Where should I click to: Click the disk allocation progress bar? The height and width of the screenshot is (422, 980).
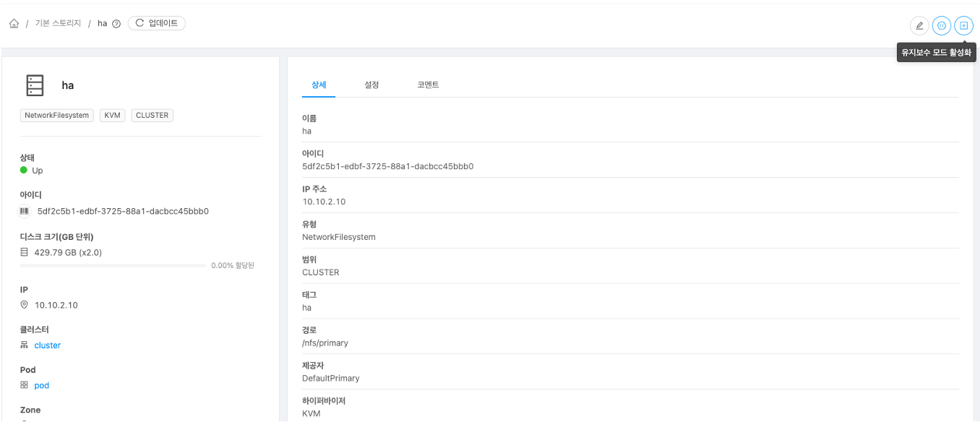(113, 266)
